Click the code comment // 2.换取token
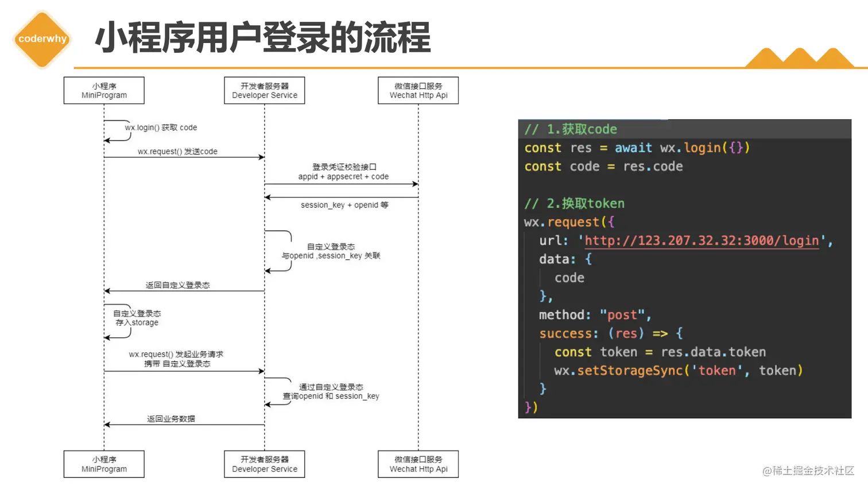868x490 pixels. (x=574, y=204)
